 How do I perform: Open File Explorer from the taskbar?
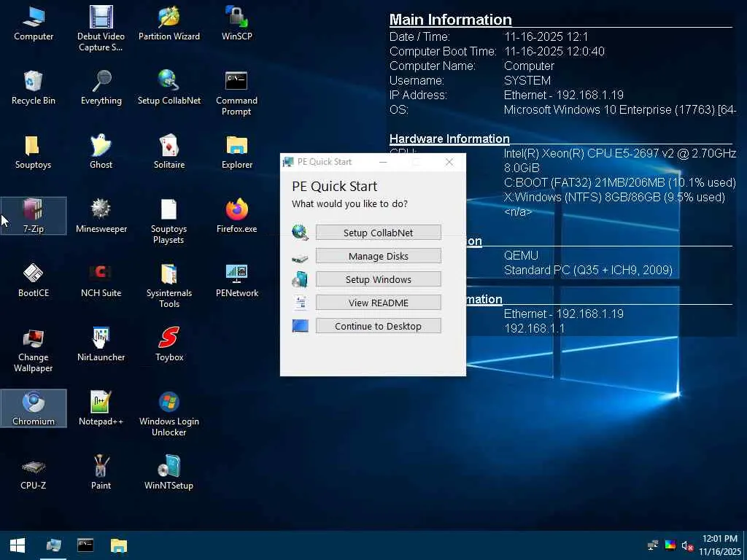tap(119, 545)
